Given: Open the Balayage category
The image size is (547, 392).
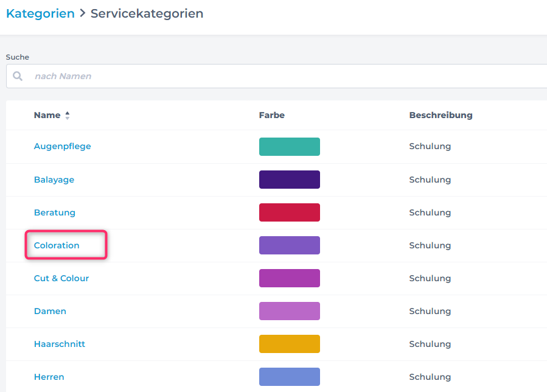Looking at the screenshot, I should point(54,180).
